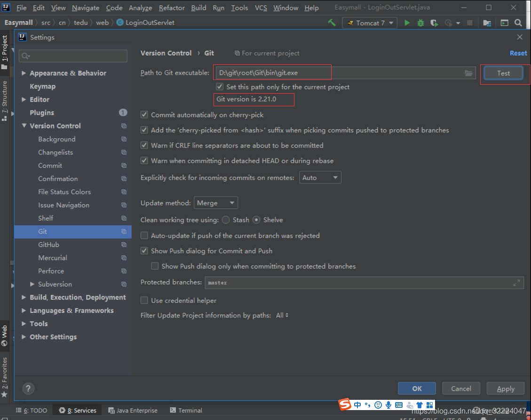Click the Sogou emoji smiley icon
Screen dimensions: 531x420
[x=378, y=405]
